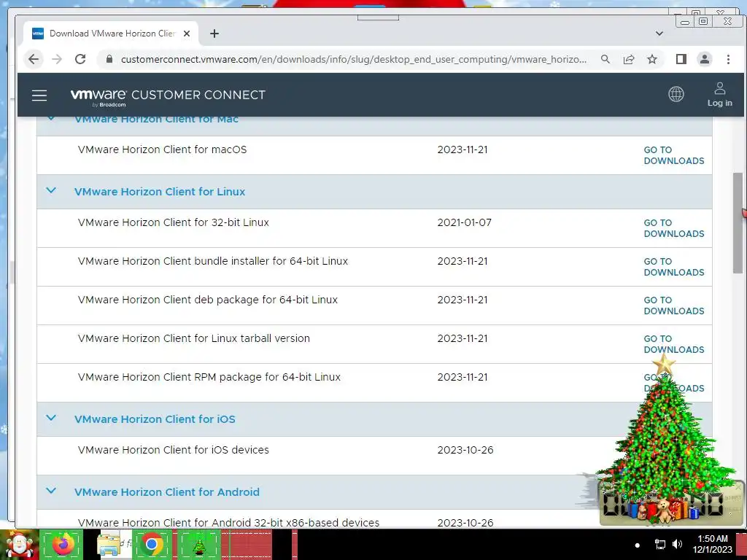Open File Explorer from the taskbar
The height and width of the screenshot is (560, 747).
click(109, 544)
